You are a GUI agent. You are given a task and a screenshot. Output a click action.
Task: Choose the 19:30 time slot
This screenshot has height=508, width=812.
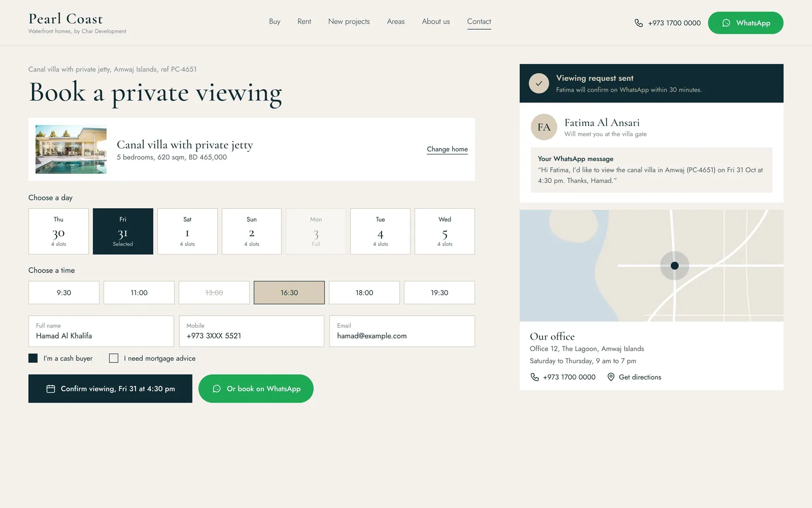(439, 293)
